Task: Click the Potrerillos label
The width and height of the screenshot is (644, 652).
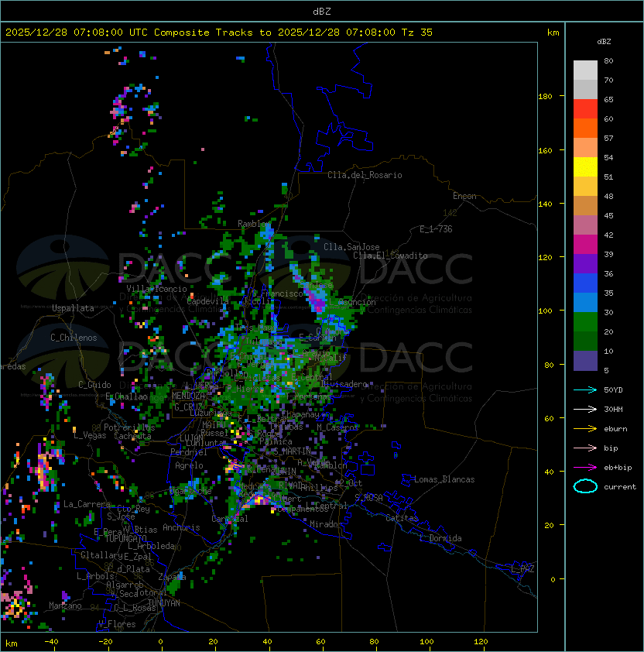Action: point(129,427)
